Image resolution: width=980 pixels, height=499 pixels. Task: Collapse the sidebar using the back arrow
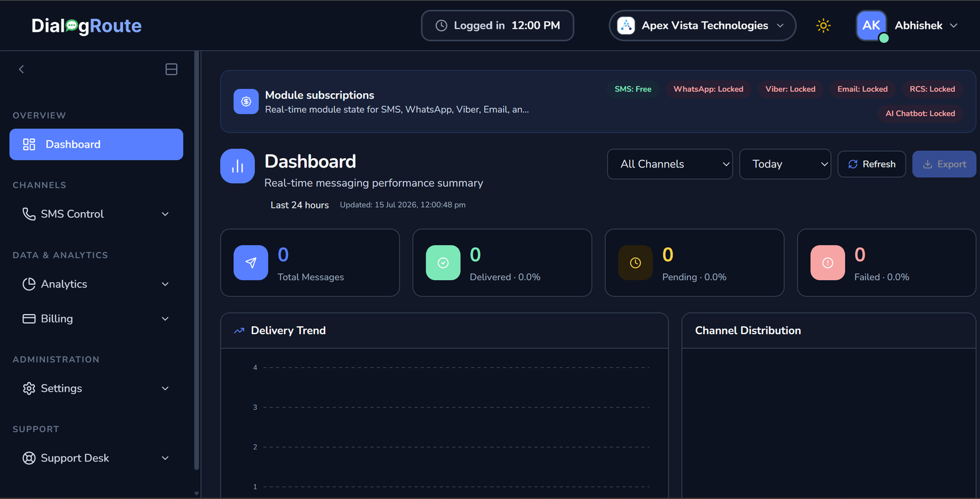[x=21, y=69]
